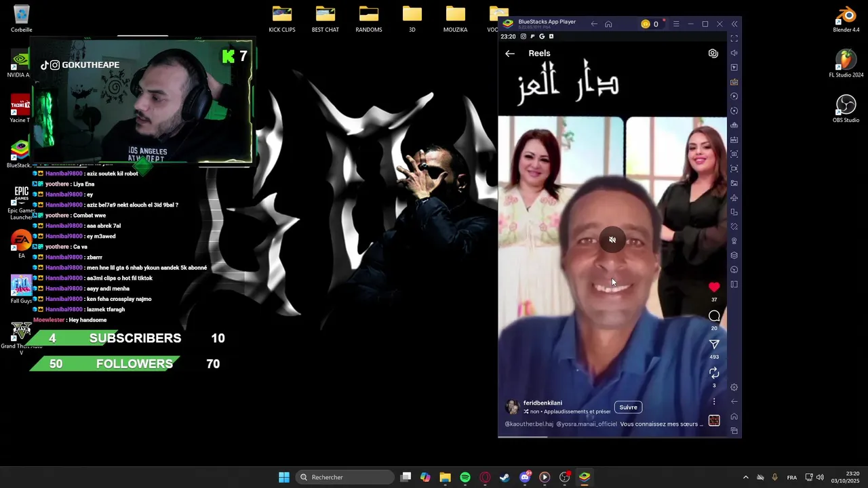Collapse the BlueStacks side toolbar

[734, 24]
